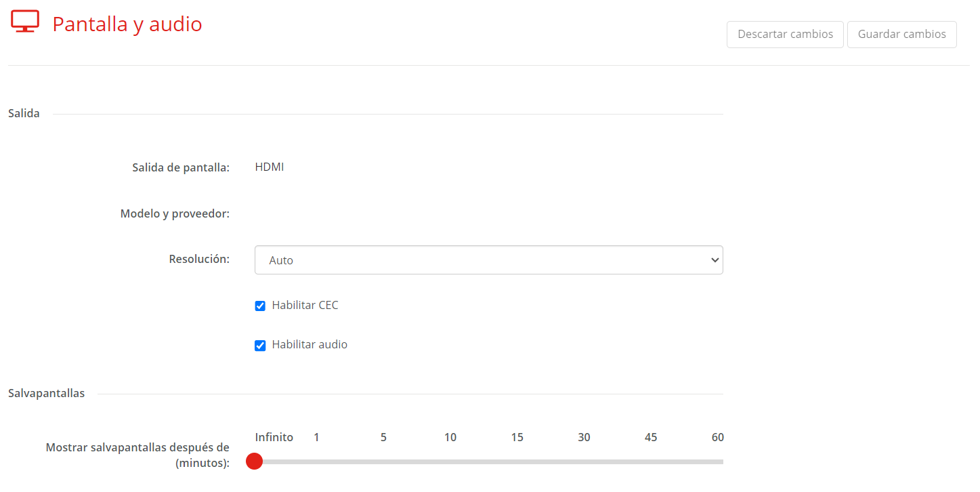Click the red monitor icon beside the title
Image resolution: width=980 pixels, height=492 pixels.
coord(25,22)
